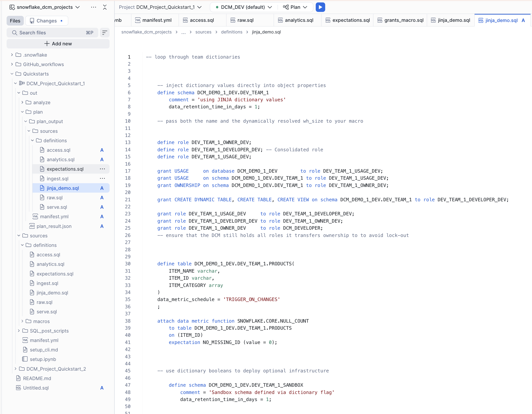Open the sources breadcrumb link

tap(203, 32)
